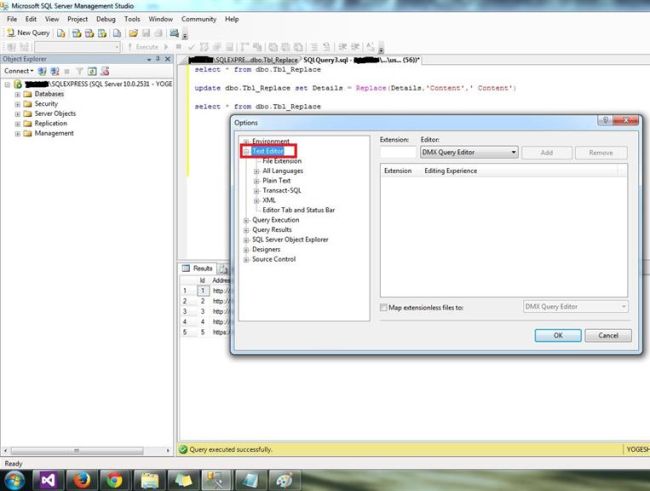The height and width of the screenshot is (491, 650).
Task: Refresh the Object Explorer tree
Action: point(92,71)
